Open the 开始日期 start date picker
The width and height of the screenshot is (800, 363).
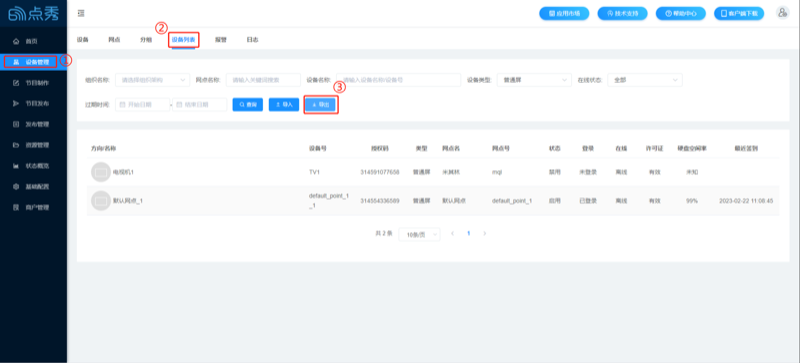142,104
